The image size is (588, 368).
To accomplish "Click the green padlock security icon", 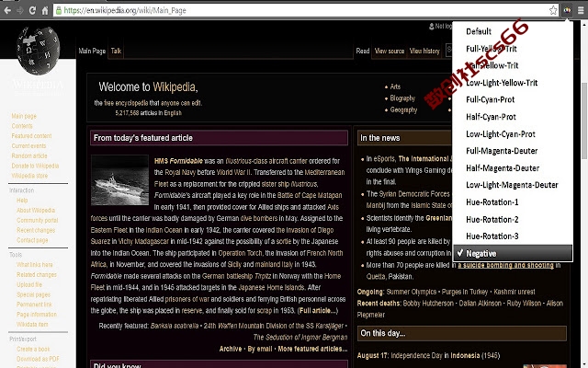I will click(x=59, y=10).
